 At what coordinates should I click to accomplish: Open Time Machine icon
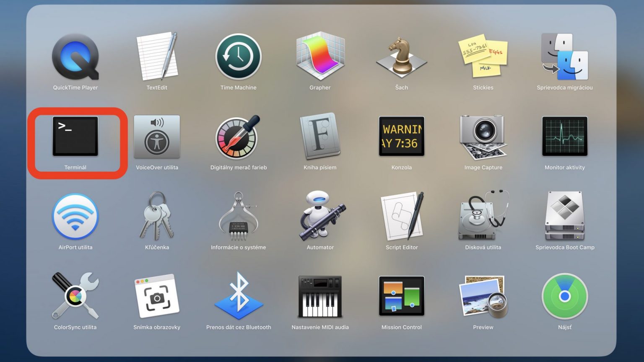239,57
